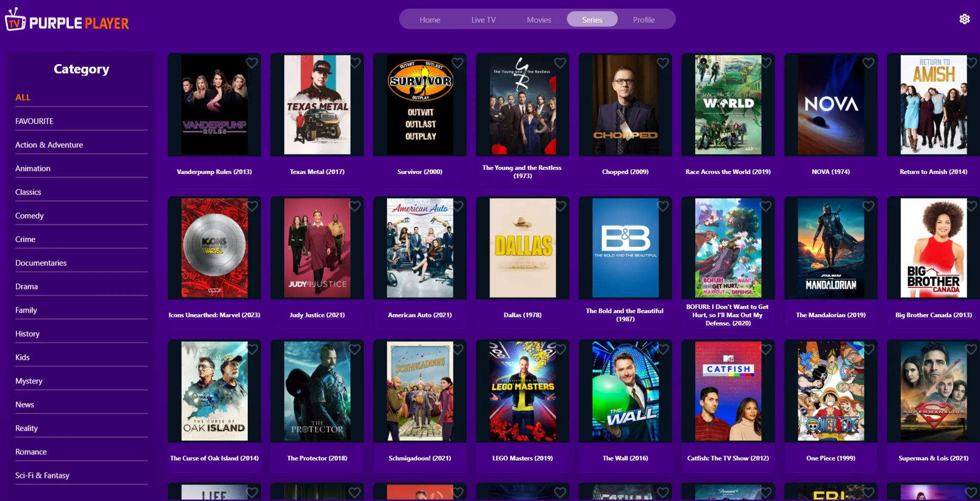Favourite The Mandalorian using its heart icon
Image resolution: width=980 pixels, height=501 pixels.
coord(868,206)
